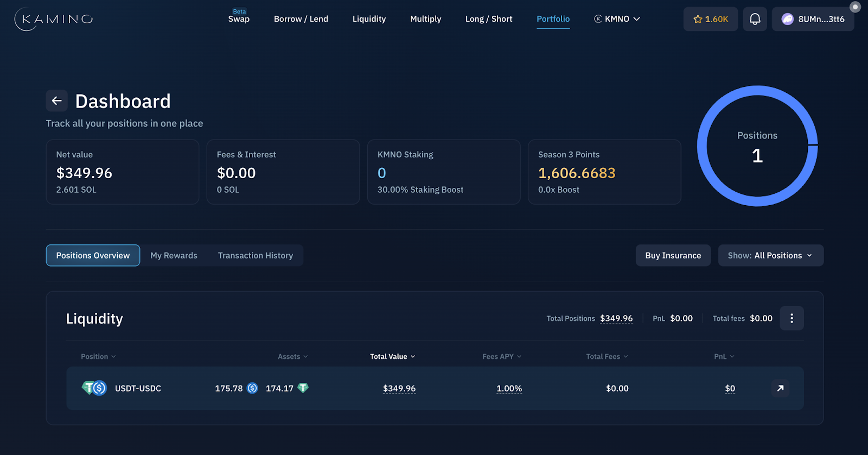
Task: Click the 0.0x Boost text
Action: pyautogui.click(x=559, y=190)
